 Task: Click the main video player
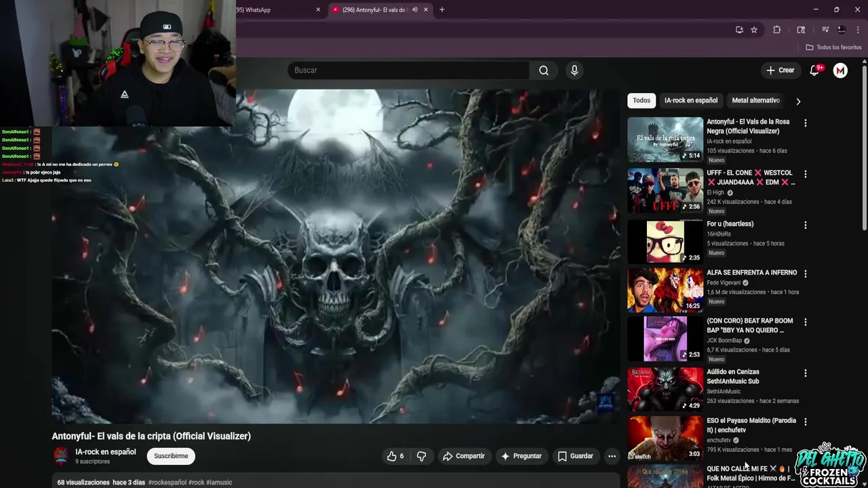(x=336, y=256)
